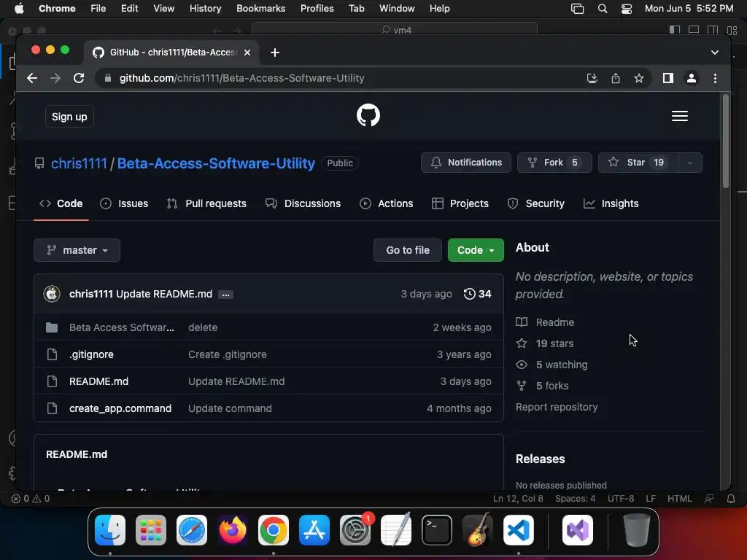Open create_app.command file
Viewport: 747px width, 560px height.
(120, 408)
